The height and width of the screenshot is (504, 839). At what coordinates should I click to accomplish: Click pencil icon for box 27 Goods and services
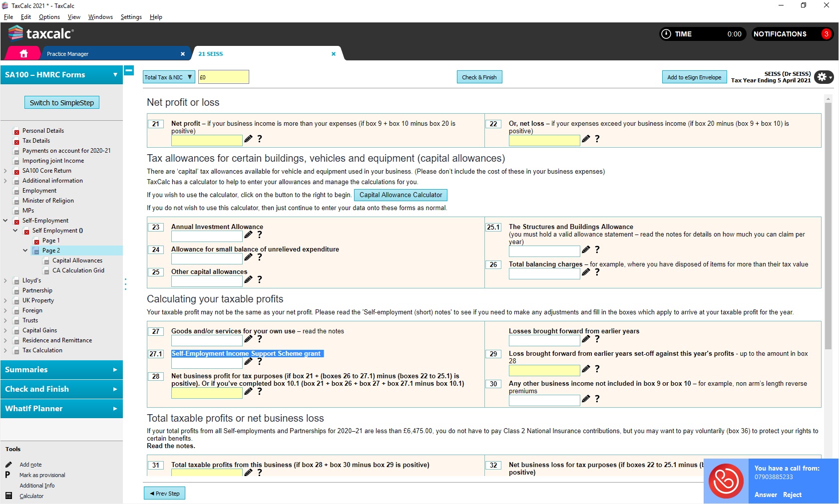click(x=248, y=339)
